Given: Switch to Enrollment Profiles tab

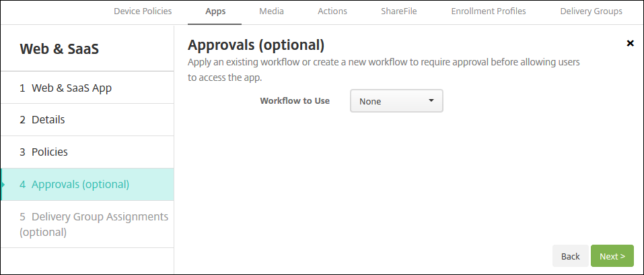Looking at the screenshot, I should [489, 11].
